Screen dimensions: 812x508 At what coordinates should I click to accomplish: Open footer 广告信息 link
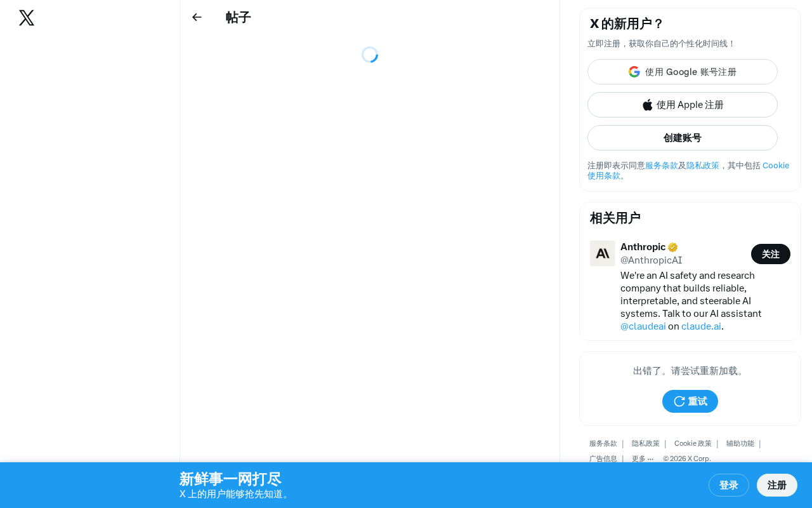(603, 458)
